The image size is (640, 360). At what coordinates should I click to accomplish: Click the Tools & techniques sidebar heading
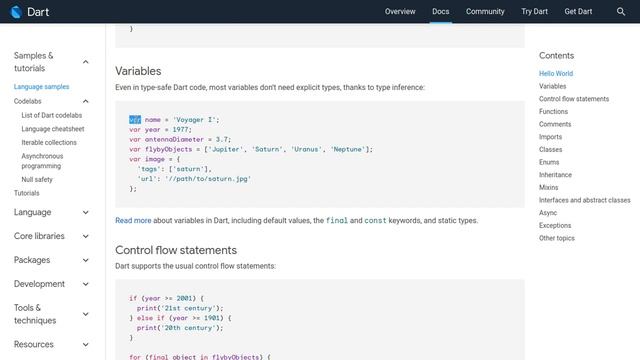click(35, 314)
